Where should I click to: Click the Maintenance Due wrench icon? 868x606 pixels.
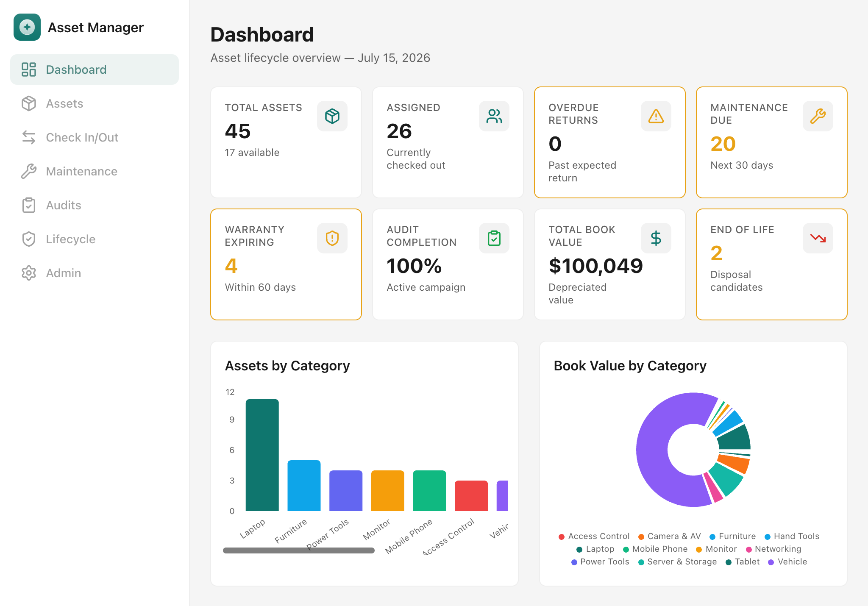[x=818, y=116]
